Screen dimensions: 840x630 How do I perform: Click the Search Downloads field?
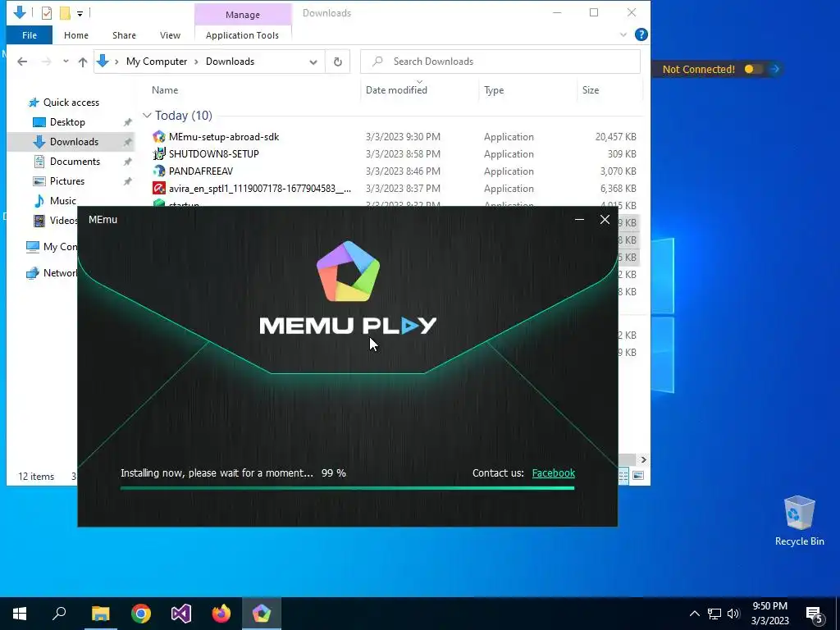pyautogui.click(x=500, y=62)
